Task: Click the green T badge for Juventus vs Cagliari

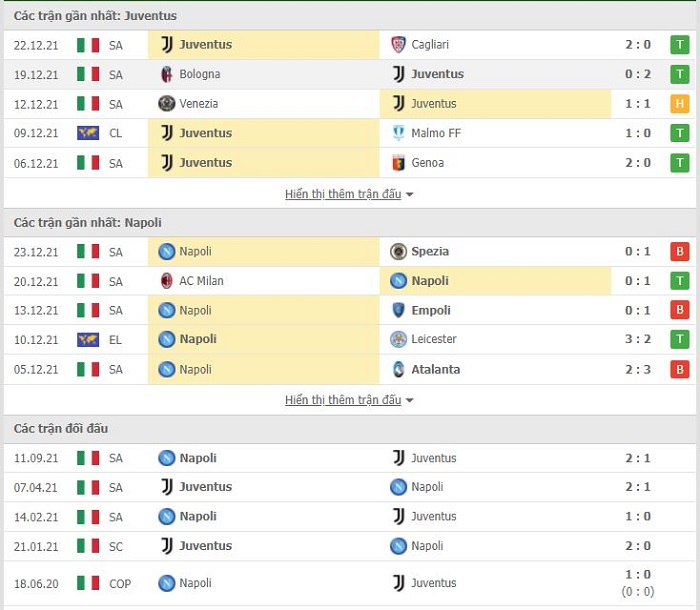Action: (679, 45)
